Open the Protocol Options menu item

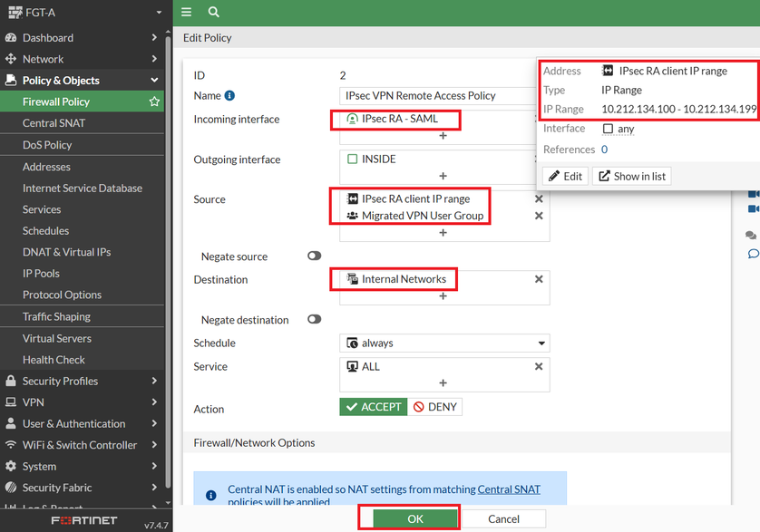(82, 295)
